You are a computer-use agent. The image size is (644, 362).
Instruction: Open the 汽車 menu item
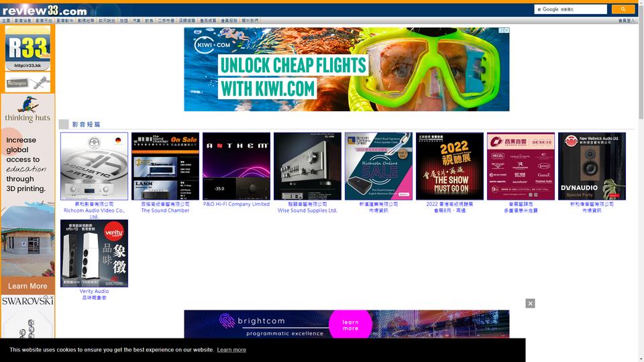tap(137, 21)
